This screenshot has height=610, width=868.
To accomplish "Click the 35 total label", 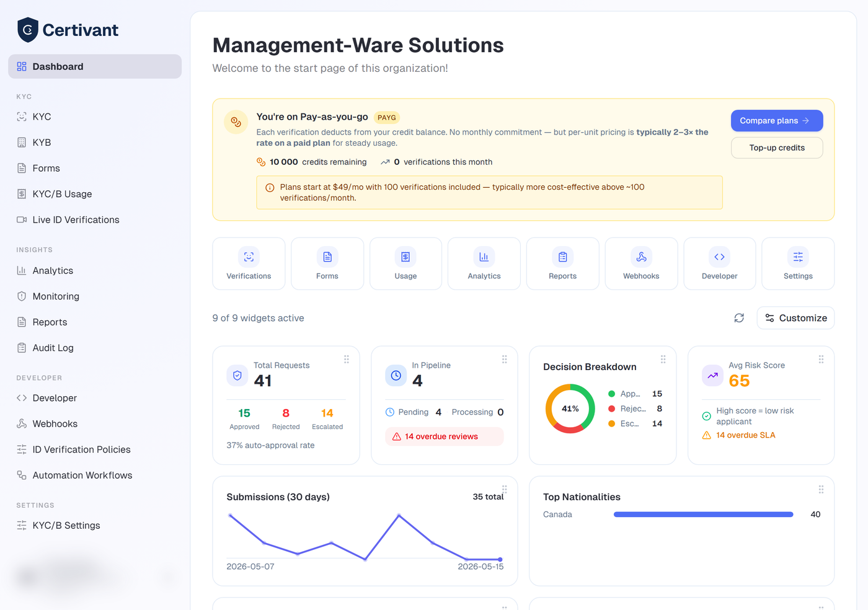I will click(488, 497).
